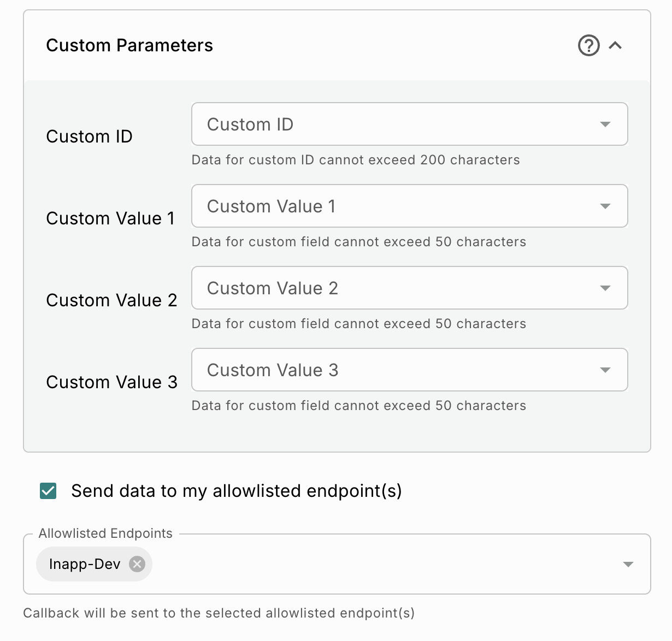Select the Inapp-Dev endpoint chip

tap(84, 564)
